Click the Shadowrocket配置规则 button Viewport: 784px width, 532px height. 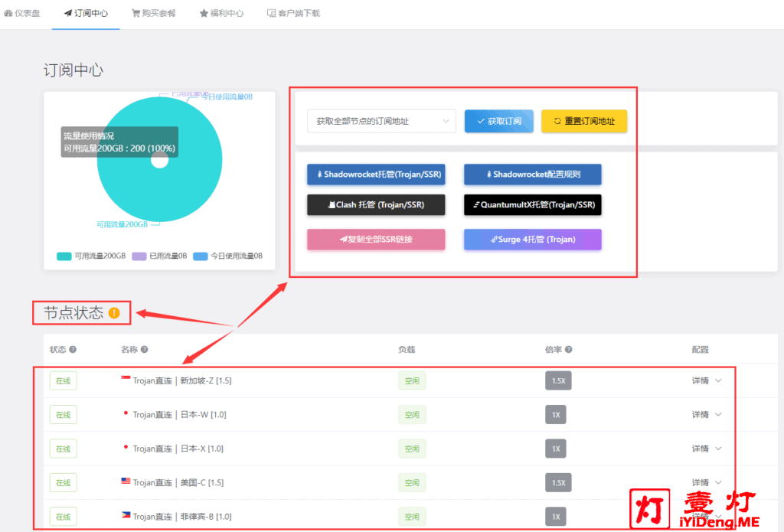pos(533,175)
